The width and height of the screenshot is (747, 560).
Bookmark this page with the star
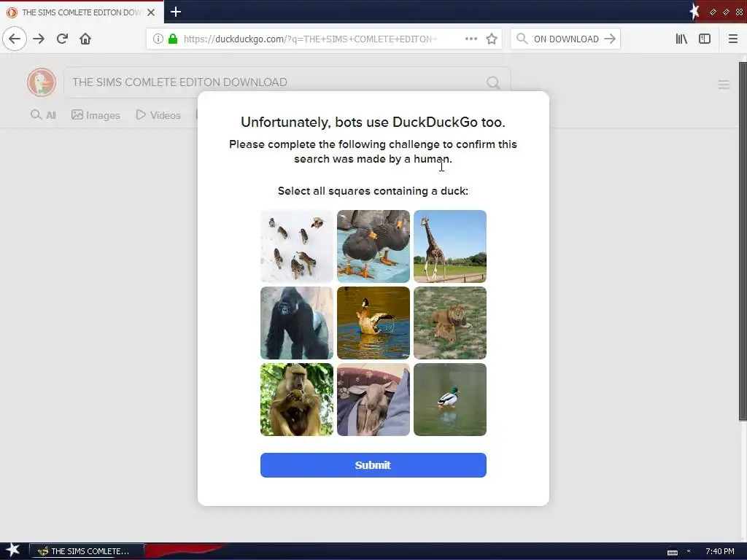[492, 39]
